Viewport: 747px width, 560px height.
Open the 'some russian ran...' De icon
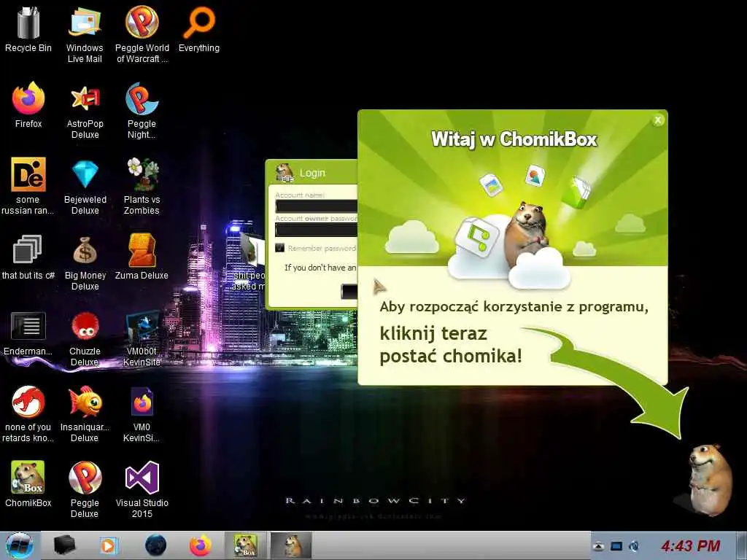pos(28,174)
